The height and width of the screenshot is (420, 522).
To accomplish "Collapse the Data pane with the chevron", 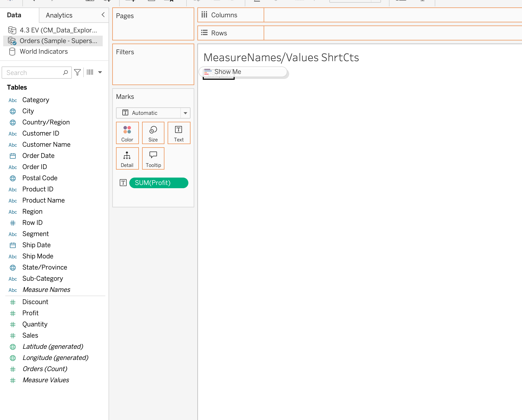I will click(x=103, y=15).
